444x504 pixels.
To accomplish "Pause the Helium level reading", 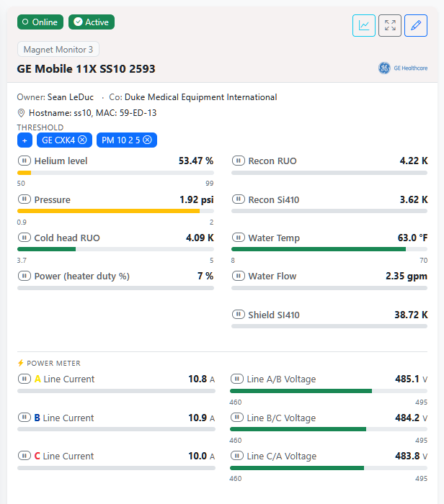I will [x=25, y=161].
